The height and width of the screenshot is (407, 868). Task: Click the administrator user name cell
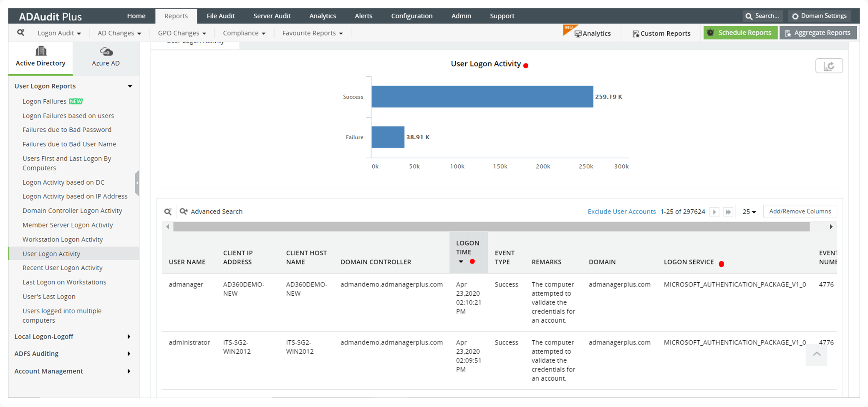(x=189, y=342)
